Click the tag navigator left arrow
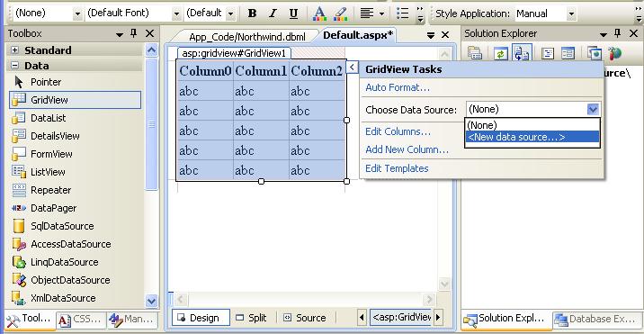644x334 pixels. pos(362,317)
